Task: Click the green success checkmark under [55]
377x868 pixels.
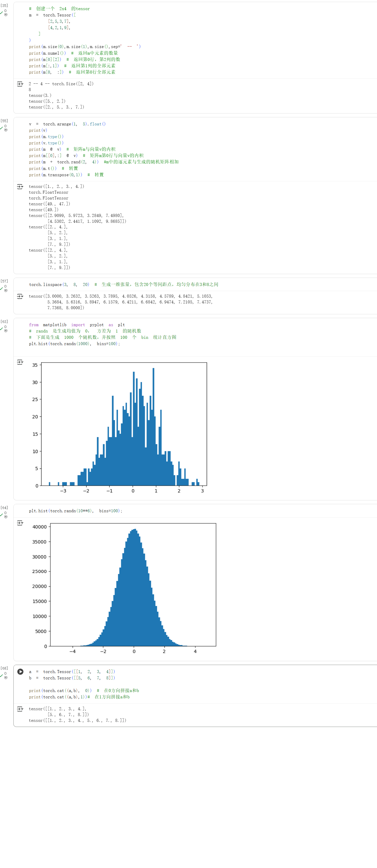Action: tap(1, 128)
